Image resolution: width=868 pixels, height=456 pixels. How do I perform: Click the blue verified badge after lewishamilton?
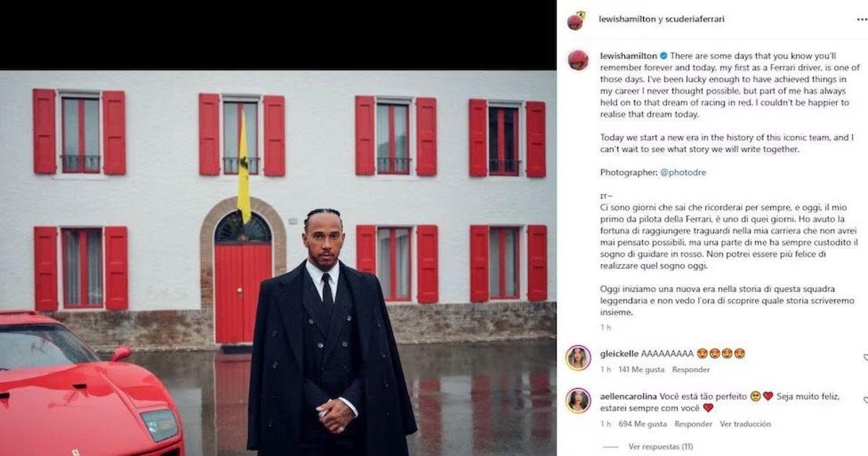pyautogui.click(x=663, y=56)
